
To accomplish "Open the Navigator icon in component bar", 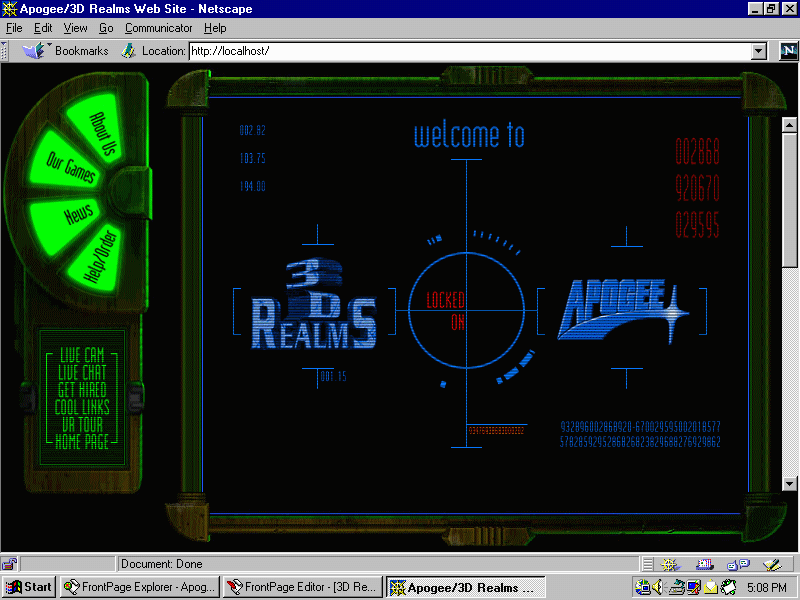I will 670,564.
